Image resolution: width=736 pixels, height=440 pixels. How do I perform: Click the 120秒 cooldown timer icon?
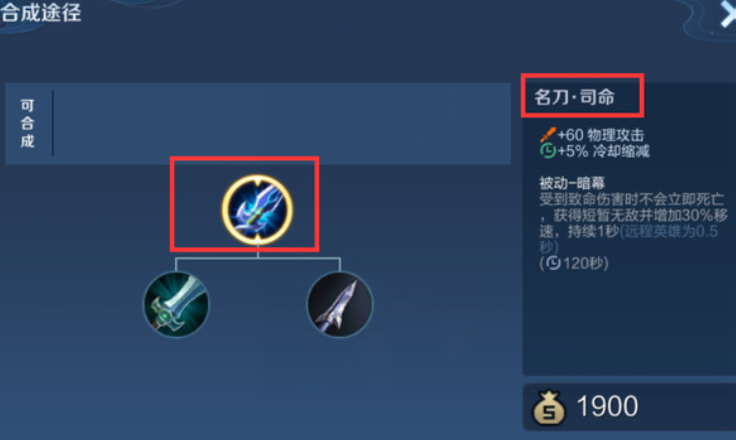[553, 263]
